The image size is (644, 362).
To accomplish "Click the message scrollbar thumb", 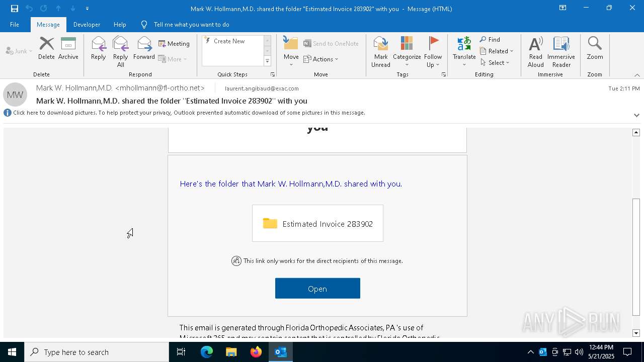I will tap(636, 257).
